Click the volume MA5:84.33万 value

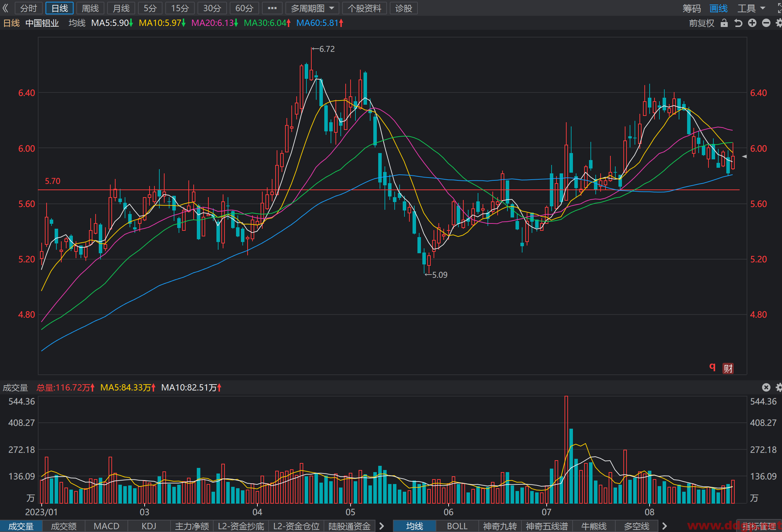[x=127, y=387]
